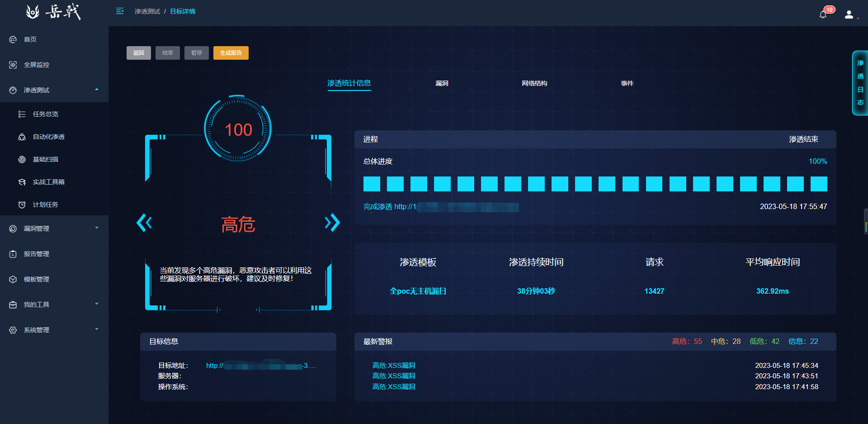Image resolution: width=868 pixels, height=424 pixels.
Task: Open 首页 home in the sidebar
Action: [x=30, y=39]
